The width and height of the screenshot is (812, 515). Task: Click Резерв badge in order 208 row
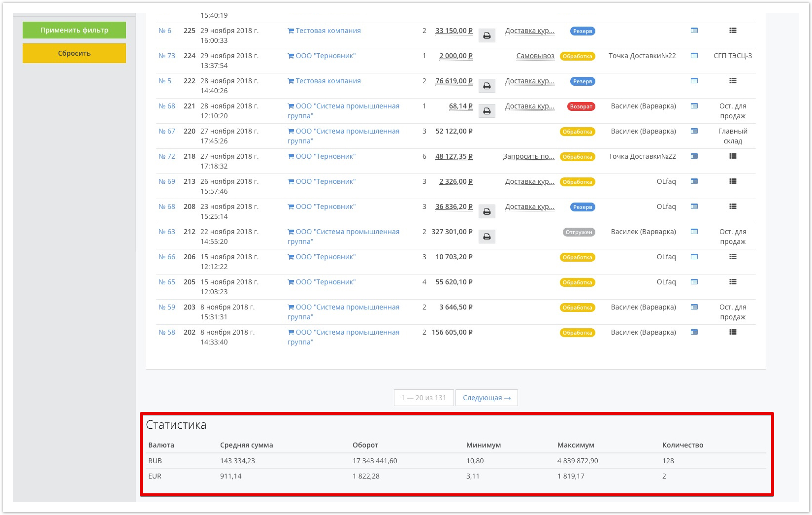tap(583, 207)
